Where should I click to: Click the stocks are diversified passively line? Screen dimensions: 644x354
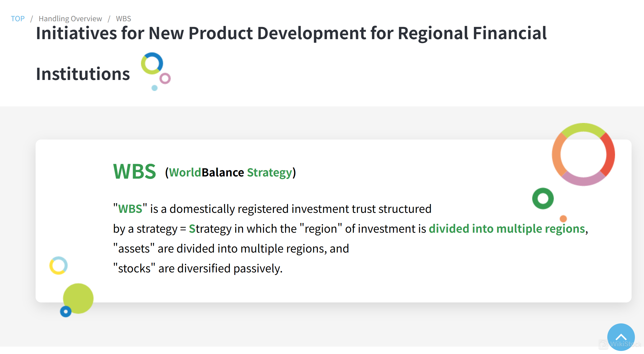pyautogui.click(x=198, y=268)
